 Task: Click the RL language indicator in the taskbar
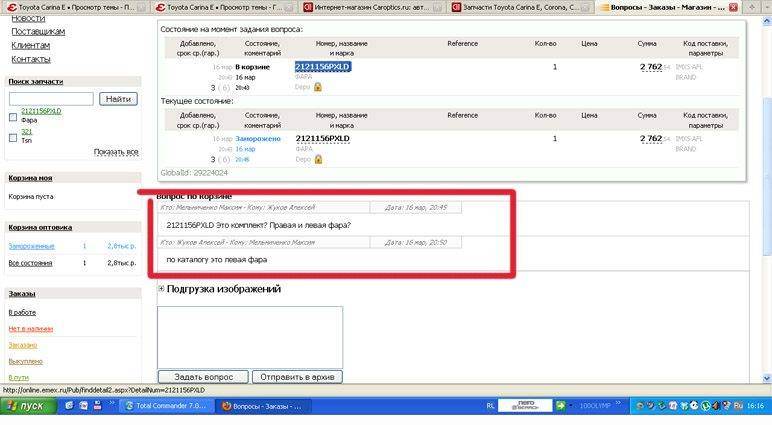point(490,407)
